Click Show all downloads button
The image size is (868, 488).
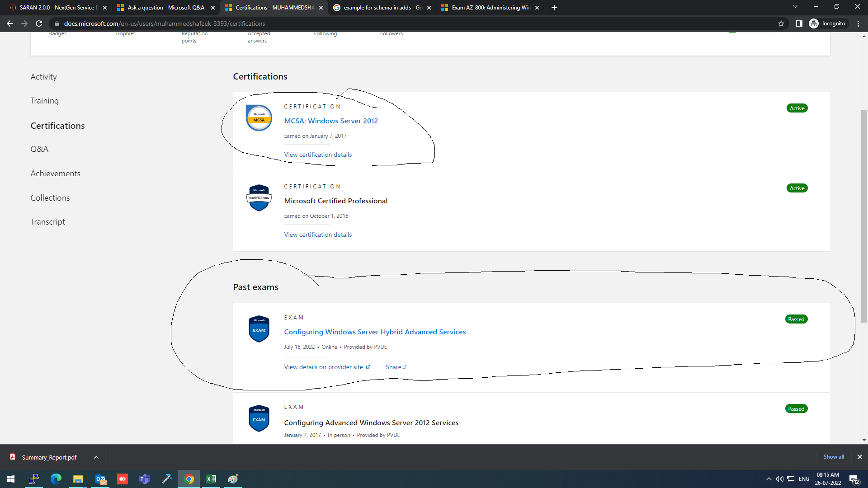click(x=834, y=457)
